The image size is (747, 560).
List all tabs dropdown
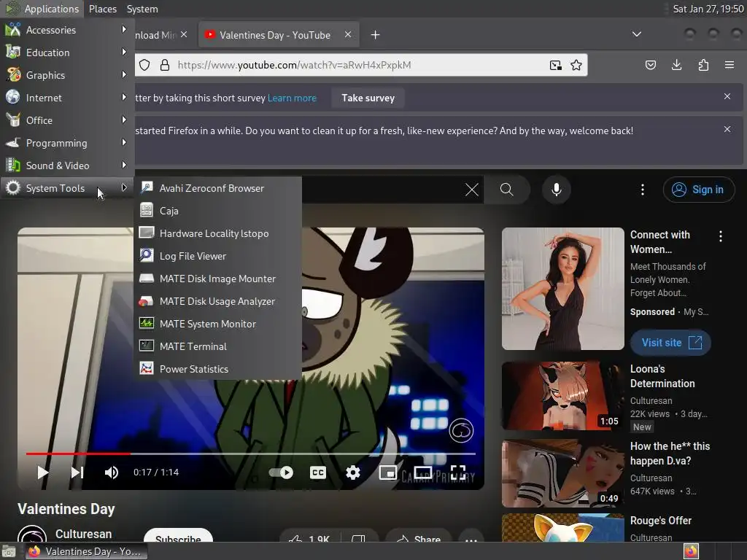pyautogui.click(x=636, y=34)
